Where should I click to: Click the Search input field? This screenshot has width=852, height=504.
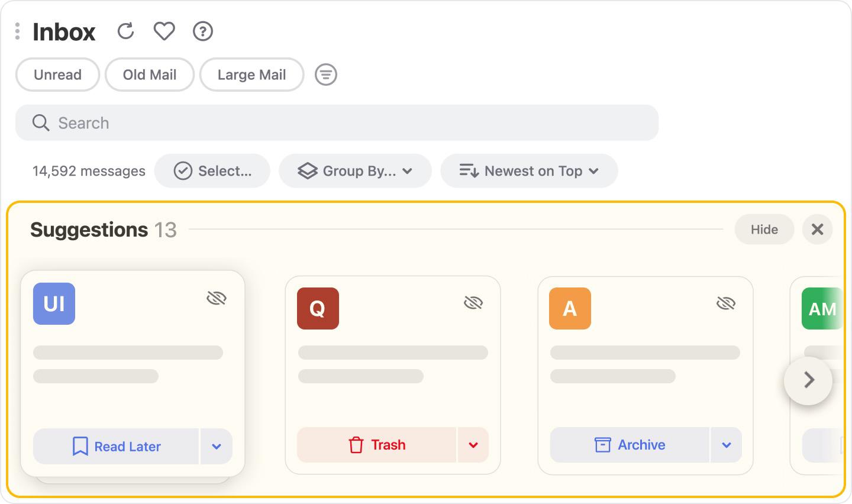click(x=337, y=123)
